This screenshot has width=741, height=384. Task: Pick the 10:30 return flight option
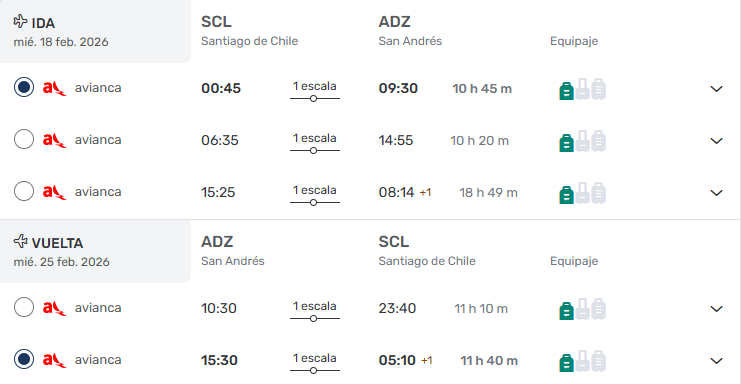coord(24,307)
